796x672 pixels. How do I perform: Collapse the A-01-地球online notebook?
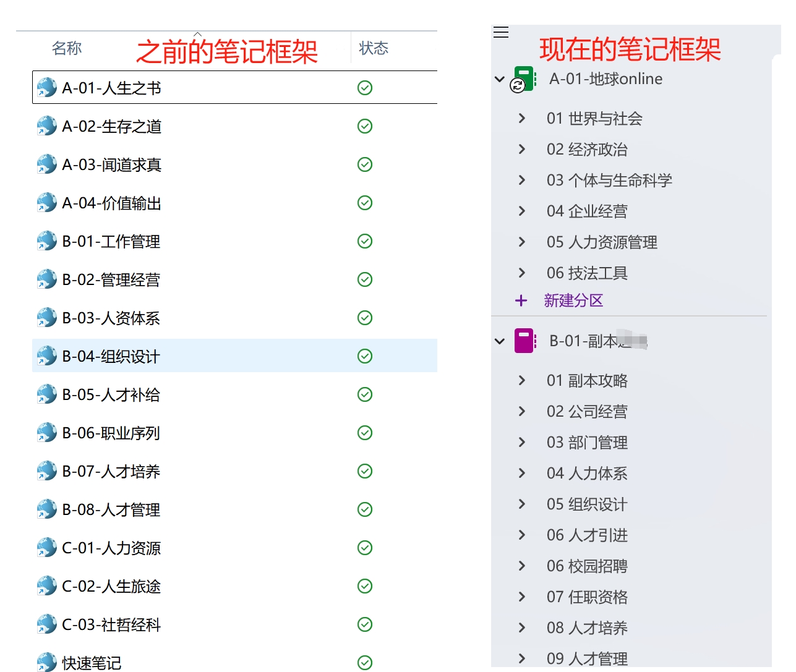[x=500, y=79]
